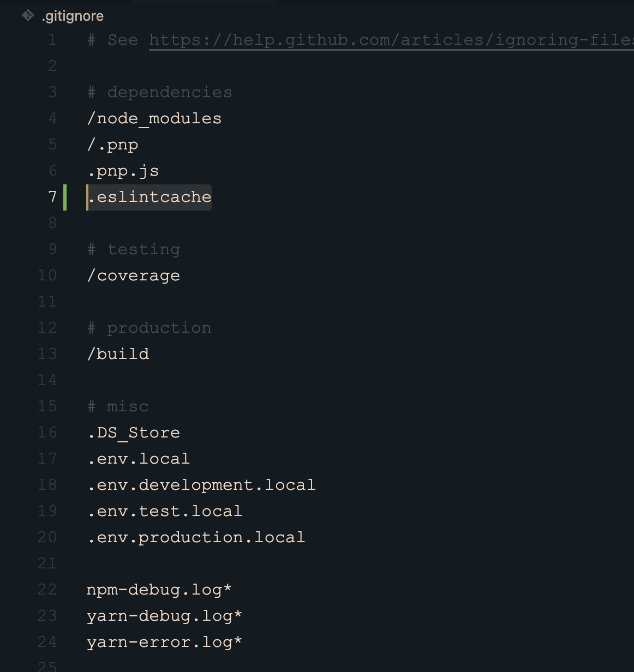Click the # production comment
Screen dimensions: 634x672
click(x=149, y=328)
